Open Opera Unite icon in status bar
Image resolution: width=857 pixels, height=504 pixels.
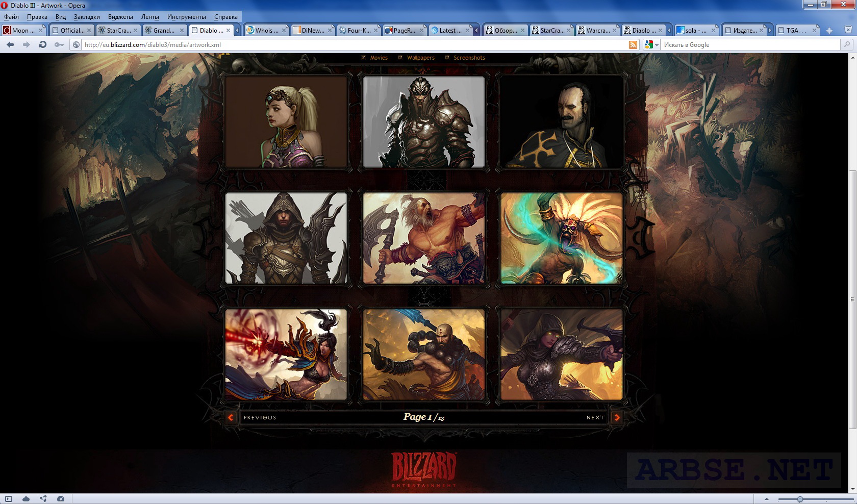point(43,499)
